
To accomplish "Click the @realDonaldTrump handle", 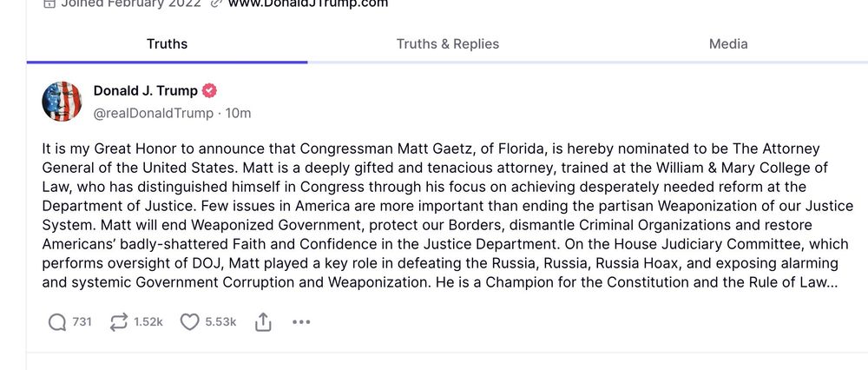I will click(153, 113).
